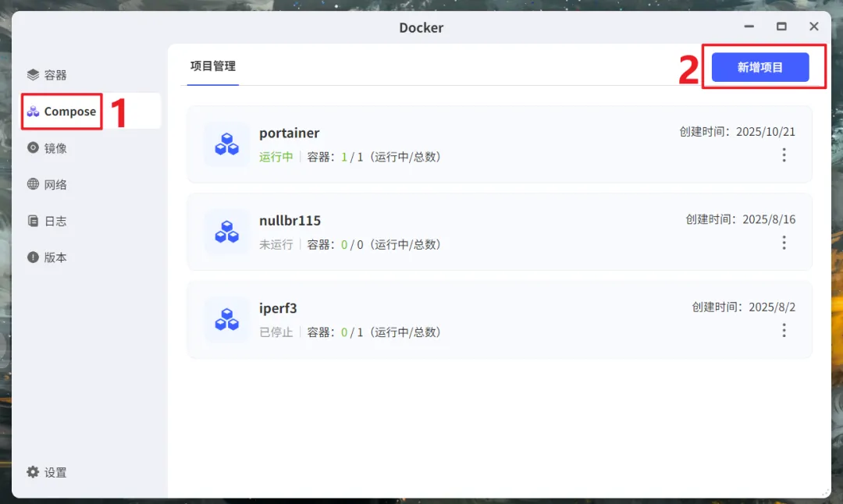Click nullbr115's container count 0 / 0

tap(352, 244)
